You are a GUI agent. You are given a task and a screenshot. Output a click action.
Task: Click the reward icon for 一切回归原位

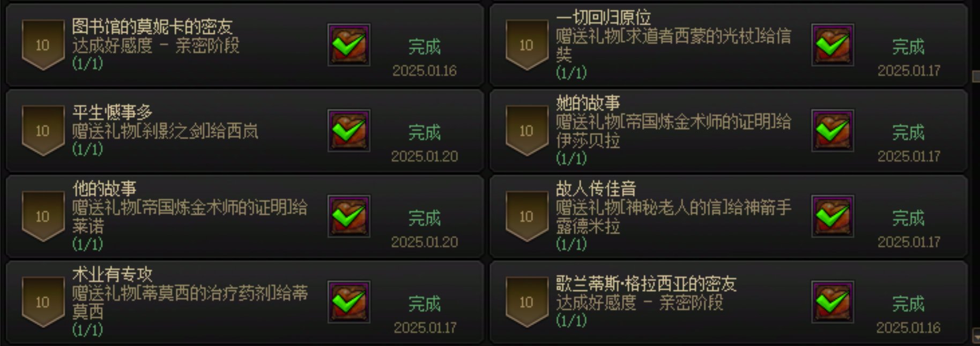833,45
